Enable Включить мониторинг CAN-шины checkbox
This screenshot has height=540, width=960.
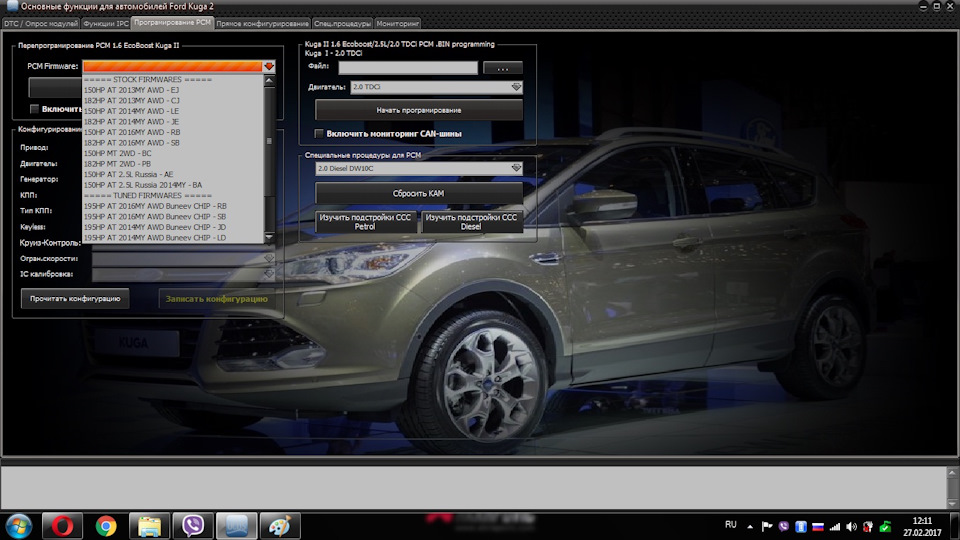click(318, 133)
